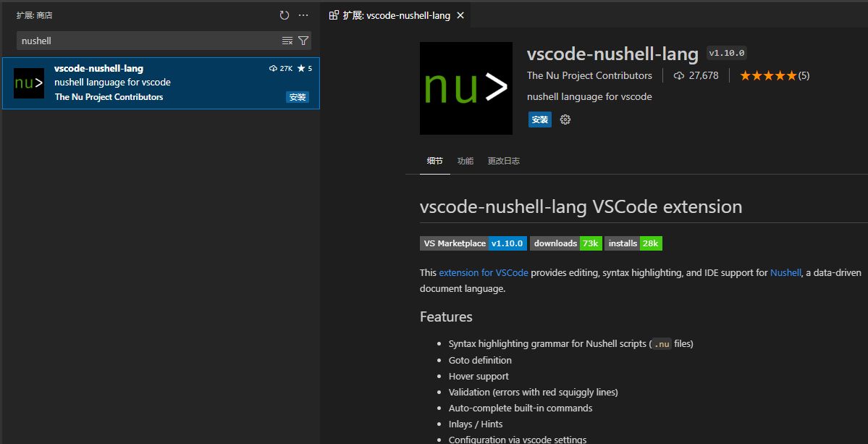Click the cloud download icon in details header

click(x=679, y=76)
